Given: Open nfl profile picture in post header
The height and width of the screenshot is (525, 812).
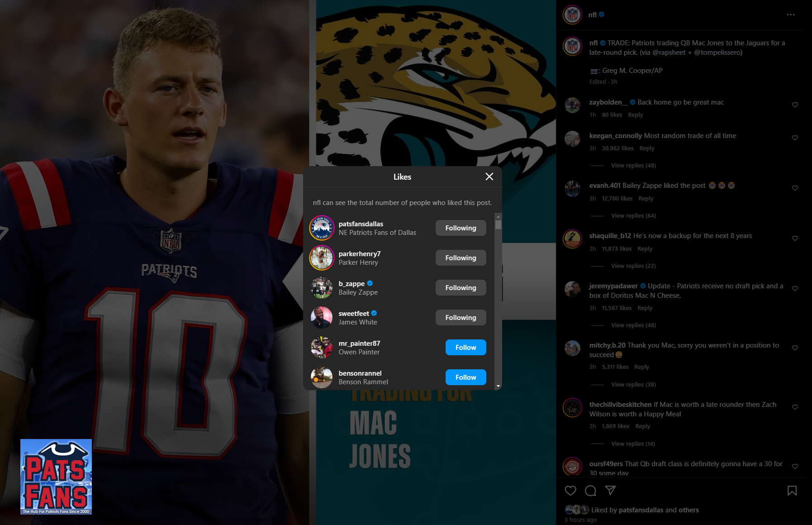Looking at the screenshot, I should (x=572, y=15).
